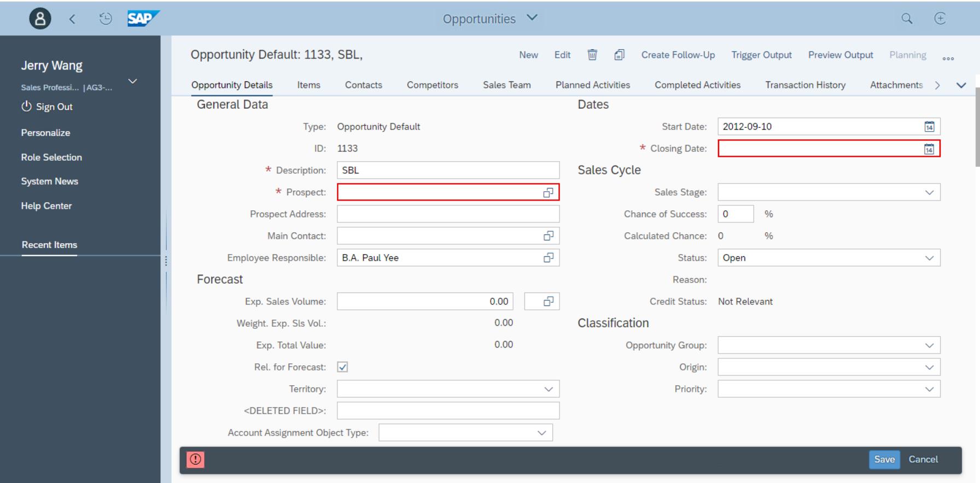Click the Edit button
Screen dimensions: 980x483
click(x=562, y=55)
